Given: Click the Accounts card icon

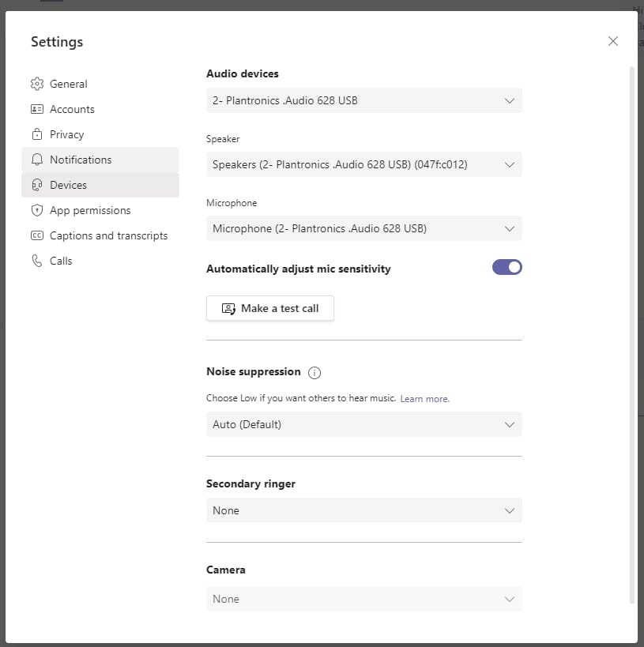Looking at the screenshot, I should [x=36, y=109].
